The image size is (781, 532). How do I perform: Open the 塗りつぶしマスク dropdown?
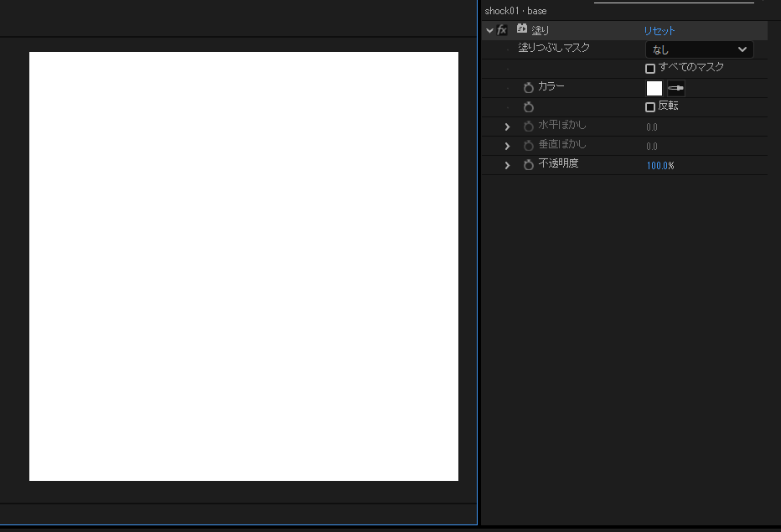(x=699, y=49)
